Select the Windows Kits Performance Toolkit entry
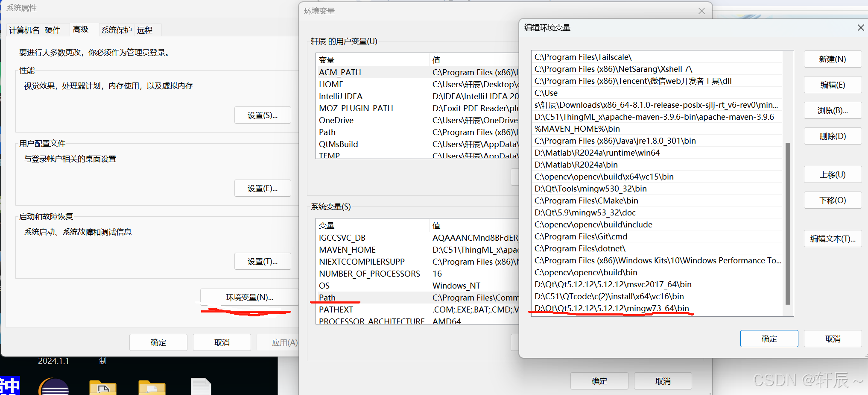This screenshot has width=868, height=395. (657, 260)
